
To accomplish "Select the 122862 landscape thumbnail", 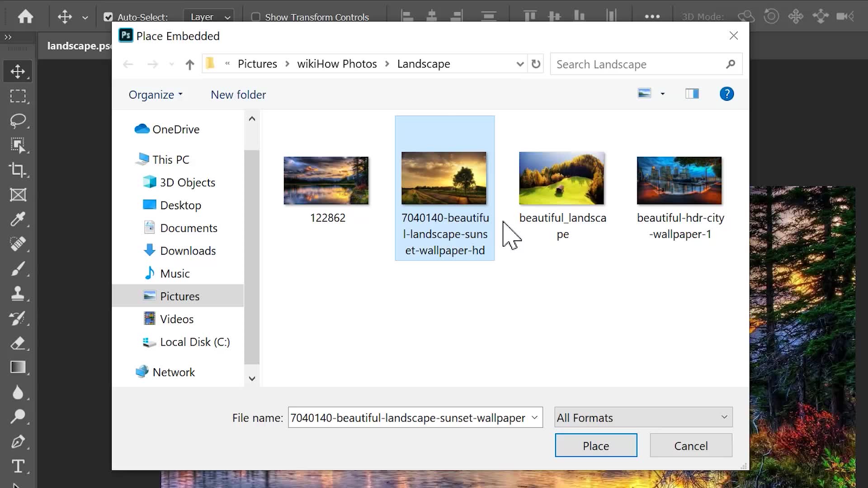I will (x=327, y=181).
